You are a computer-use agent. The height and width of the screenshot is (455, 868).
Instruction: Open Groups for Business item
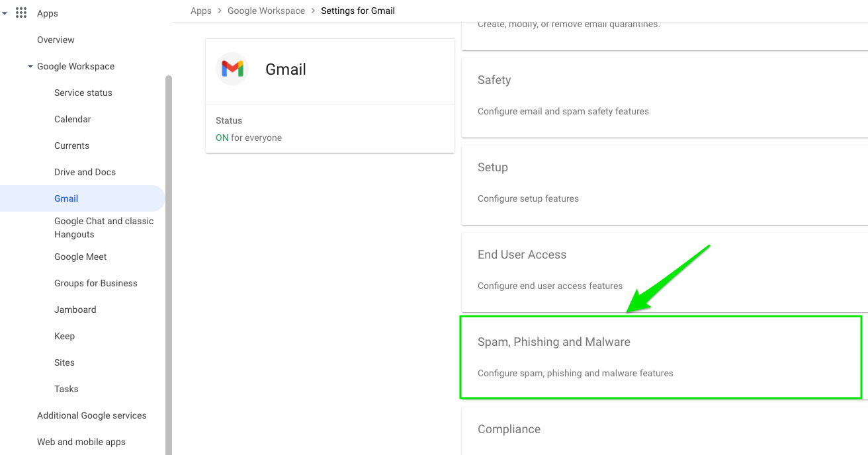pyautogui.click(x=96, y=283)
